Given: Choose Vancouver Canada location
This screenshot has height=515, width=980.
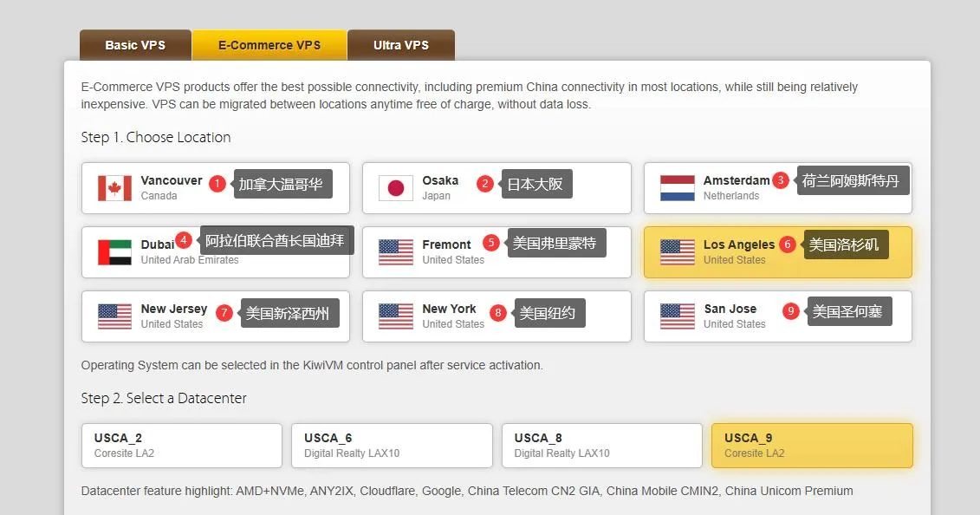Looking at the screenshot, I should click(x=216, y=188).
